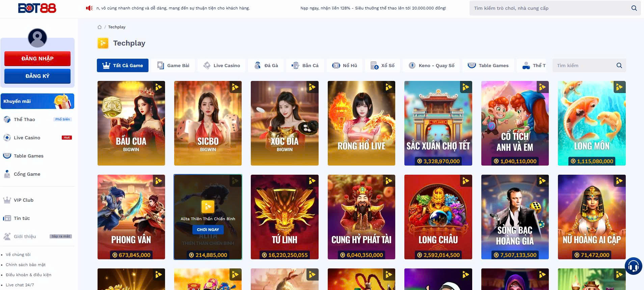Open VIP Club in the sidebar

tap(24, 200)
